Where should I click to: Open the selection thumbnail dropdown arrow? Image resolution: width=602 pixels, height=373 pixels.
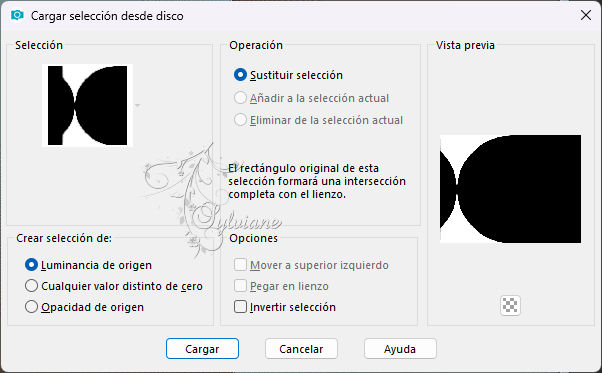(x=137, y=105)
